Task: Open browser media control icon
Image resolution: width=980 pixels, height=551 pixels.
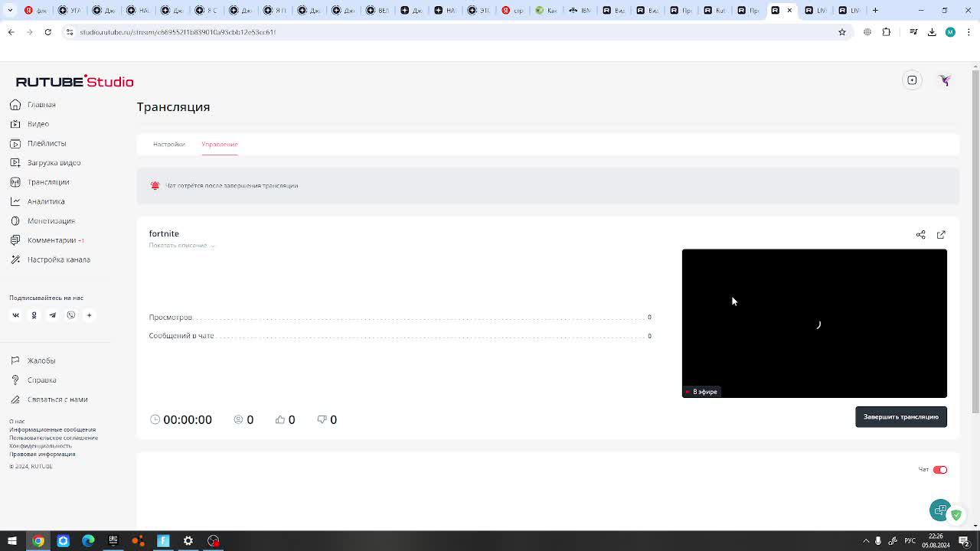Action: 913,32
